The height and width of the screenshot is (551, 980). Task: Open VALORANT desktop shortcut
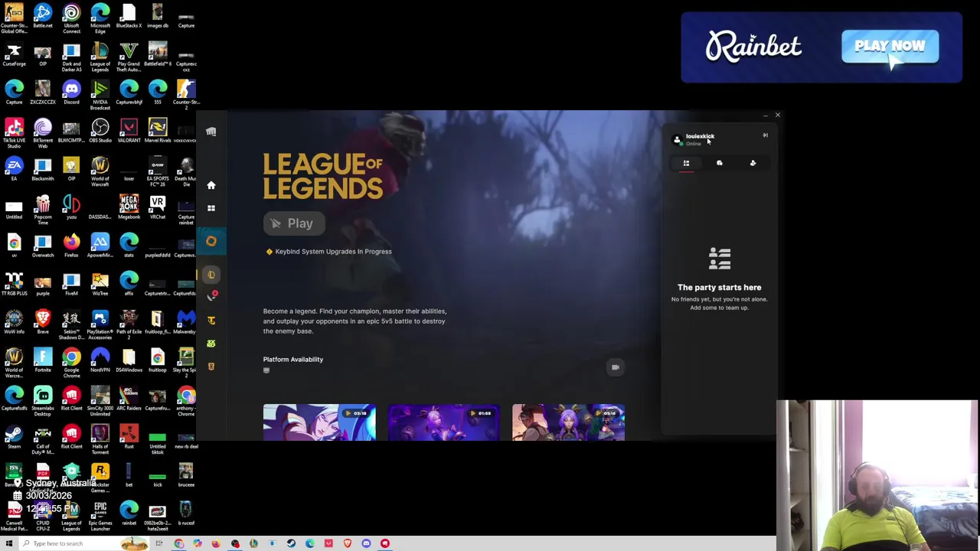129,131
